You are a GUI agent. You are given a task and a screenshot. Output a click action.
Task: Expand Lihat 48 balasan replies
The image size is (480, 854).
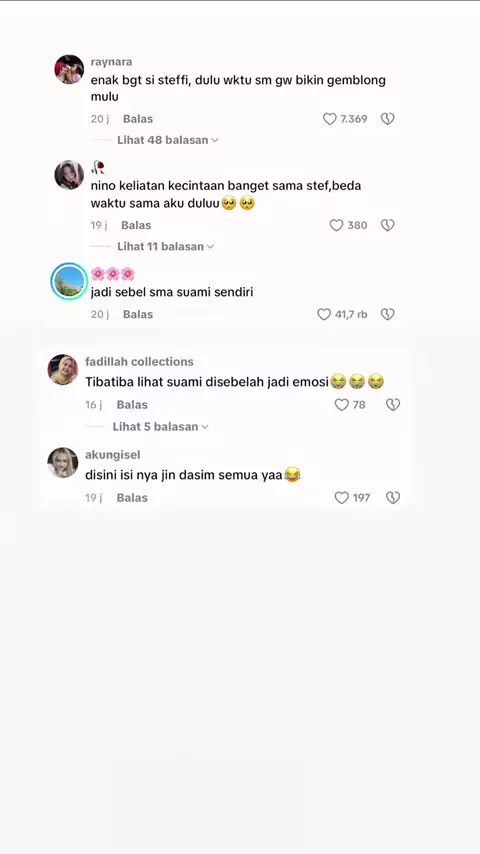pos(168,140)
